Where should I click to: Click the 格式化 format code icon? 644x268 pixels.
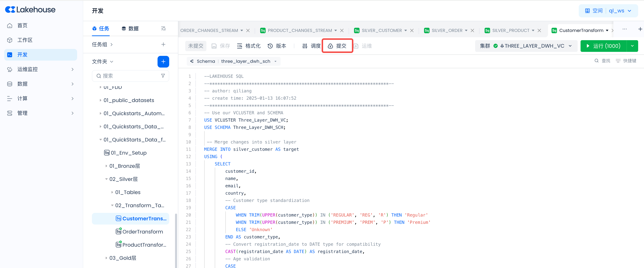coord(240,46)
